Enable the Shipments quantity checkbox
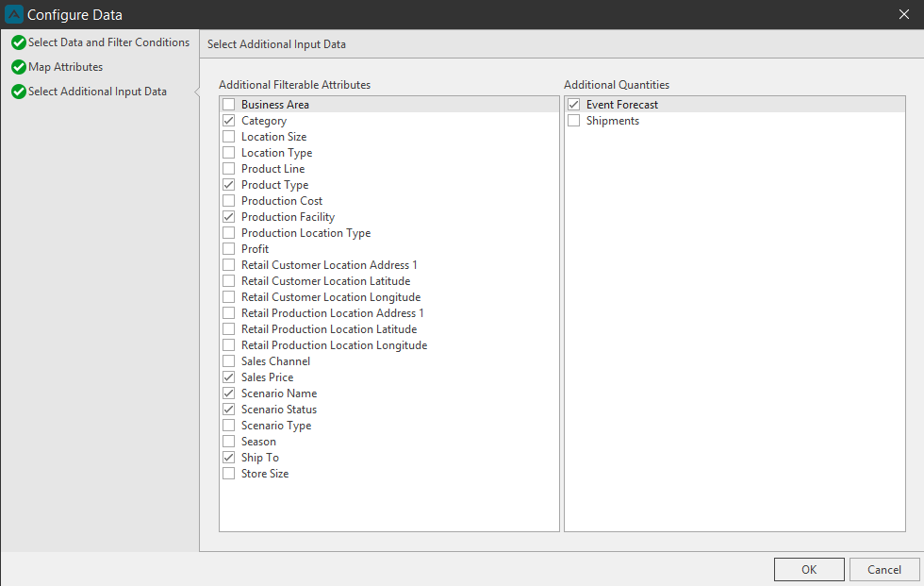 (574, 121)
